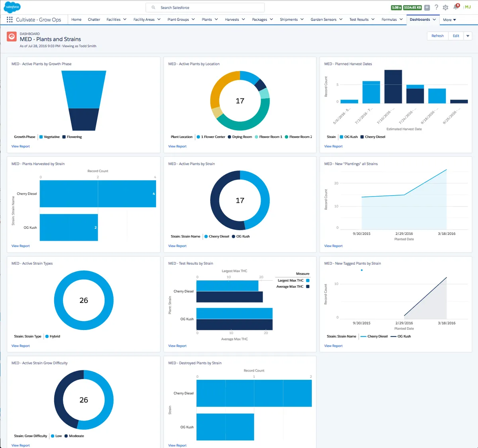Expand the Test Results tab chevron

pyautogui.click(x=373, y=19)
